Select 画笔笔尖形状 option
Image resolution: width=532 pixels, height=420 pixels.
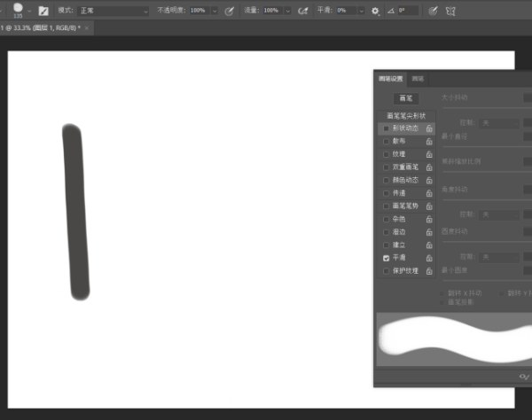click(406, 116)
